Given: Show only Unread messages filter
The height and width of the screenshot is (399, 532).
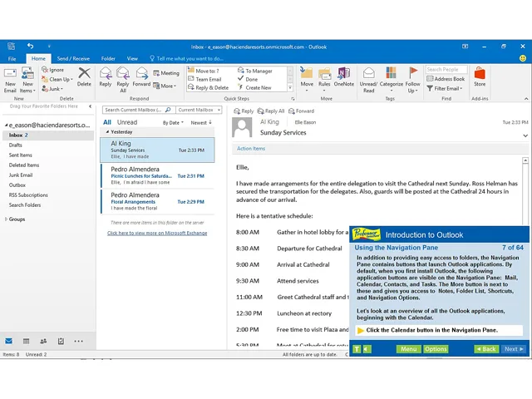Looking at the screenshot, I should point(127,122).
